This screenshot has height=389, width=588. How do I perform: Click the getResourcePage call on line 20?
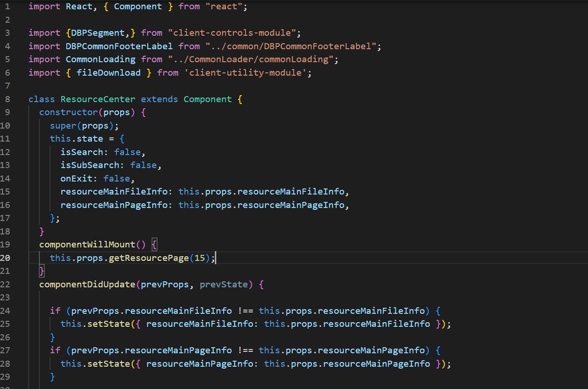tap(149, 258)
